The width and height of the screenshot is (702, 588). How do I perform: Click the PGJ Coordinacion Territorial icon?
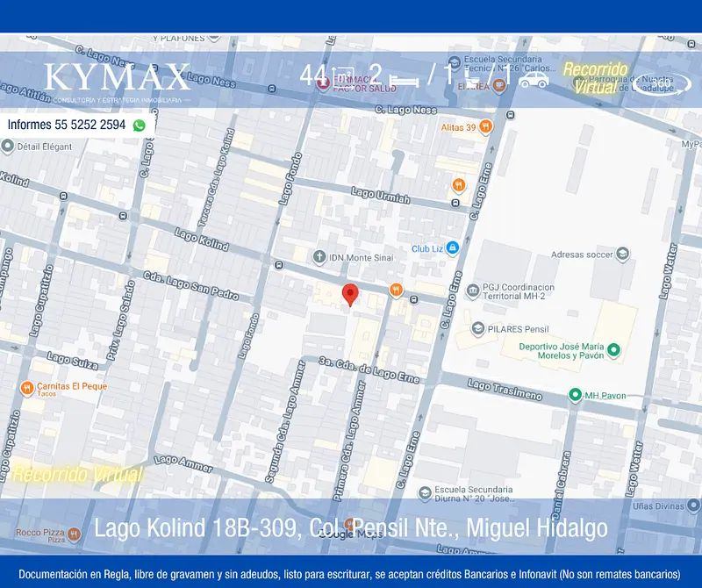pyautogui.click(x=473, y=291)
